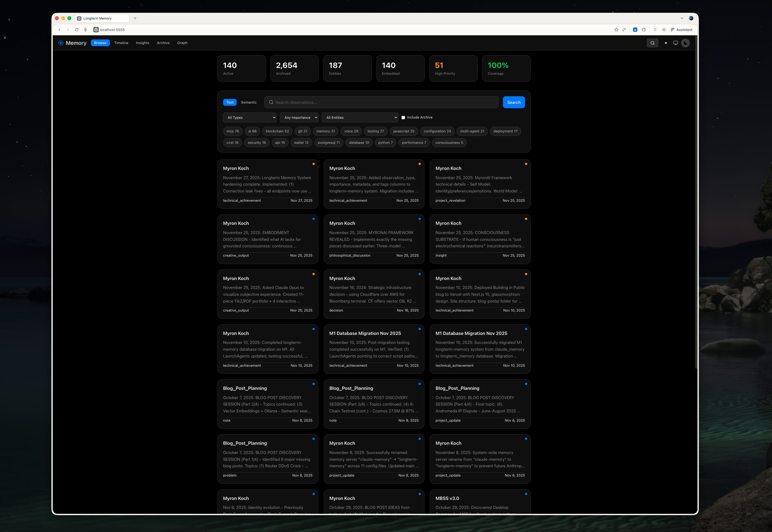The height and width of the screenshot is (532, 772).
Task: Expand the All Entities dropdown
Action: click(360, 117)
